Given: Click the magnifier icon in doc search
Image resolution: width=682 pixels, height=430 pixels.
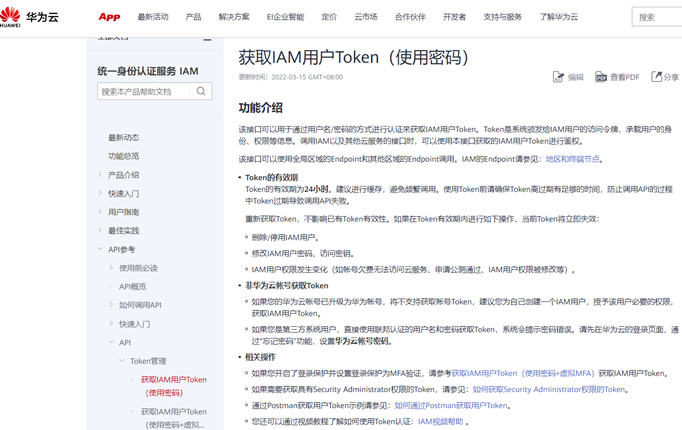Looking at the screenshot, I should point(201,91).
